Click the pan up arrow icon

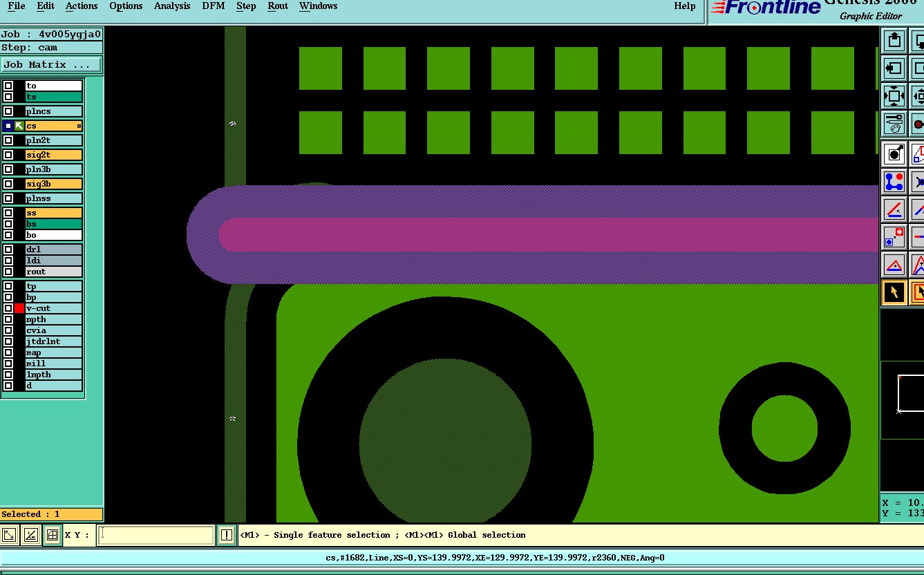point(894,40)
